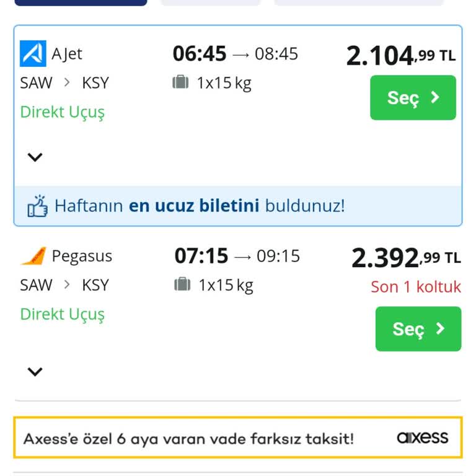Select the dark blue tab at the top
The height and width of the screenshot is (476, 476).
coord(81,2)
